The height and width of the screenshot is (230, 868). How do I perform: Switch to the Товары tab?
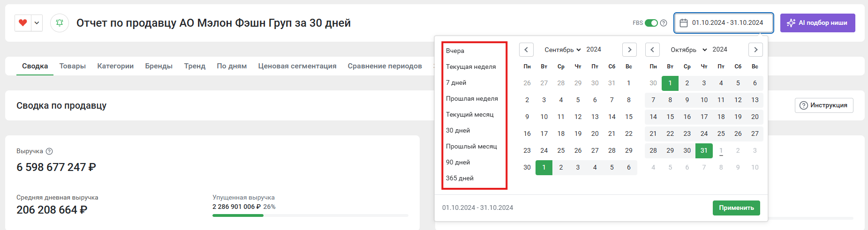tap(73, 66)
